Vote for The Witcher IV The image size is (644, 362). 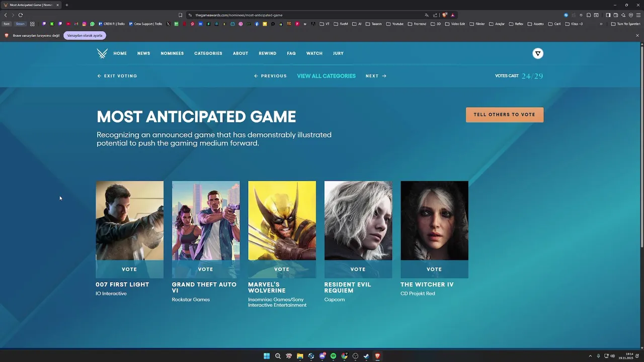click(x=434, y=269)
